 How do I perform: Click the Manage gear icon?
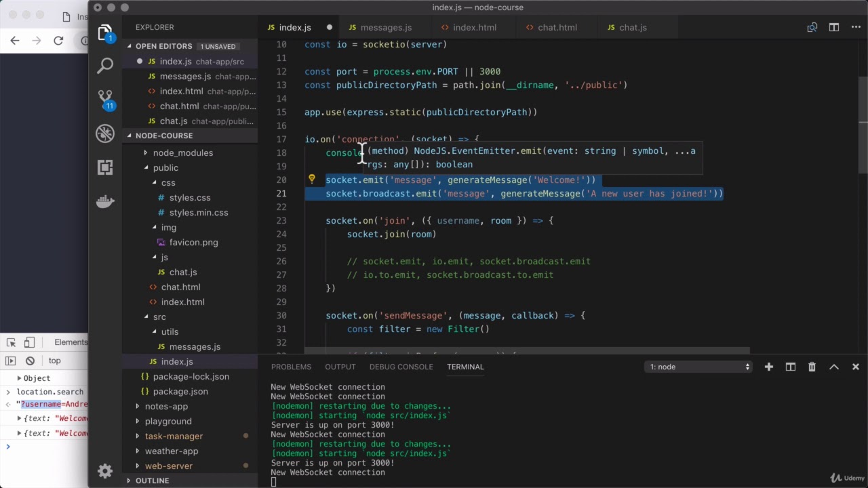pyautogui.click(x=105, y=470)
